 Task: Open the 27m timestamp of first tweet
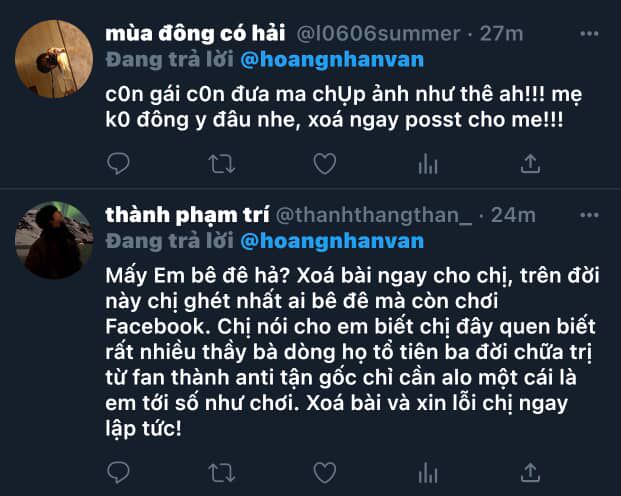(501, 34)
